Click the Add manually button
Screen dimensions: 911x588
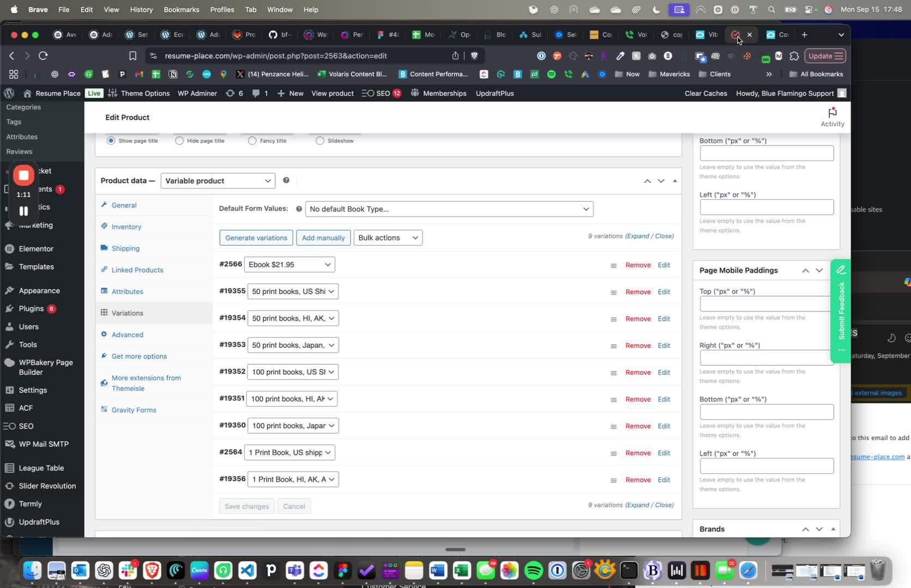point(323,238)
